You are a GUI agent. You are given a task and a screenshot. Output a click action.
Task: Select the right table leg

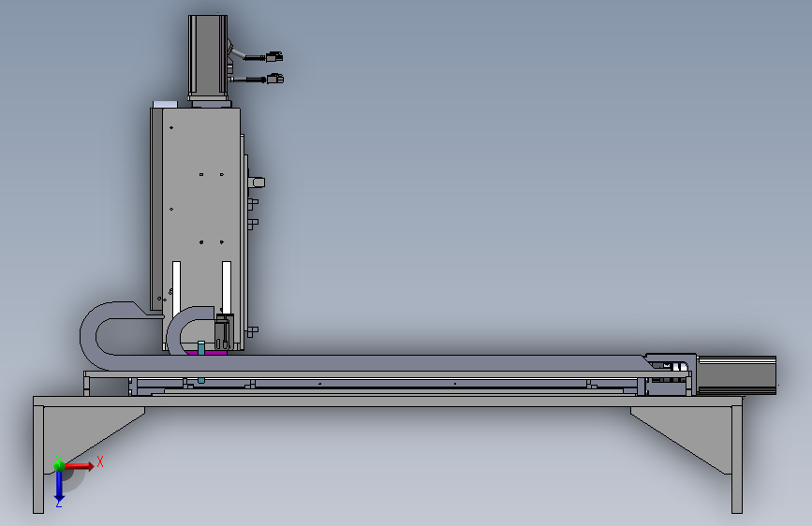737,460
